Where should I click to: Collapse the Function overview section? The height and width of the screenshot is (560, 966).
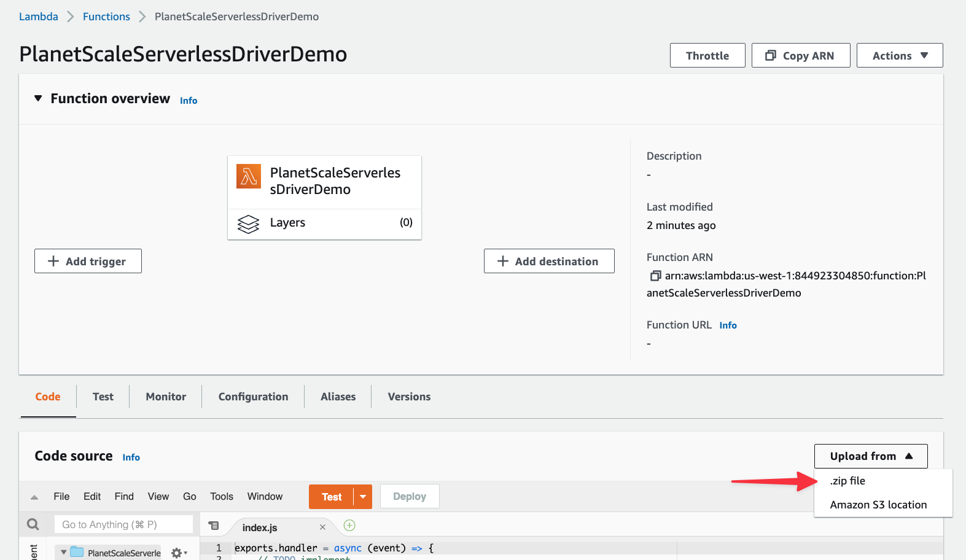[38, 98]
